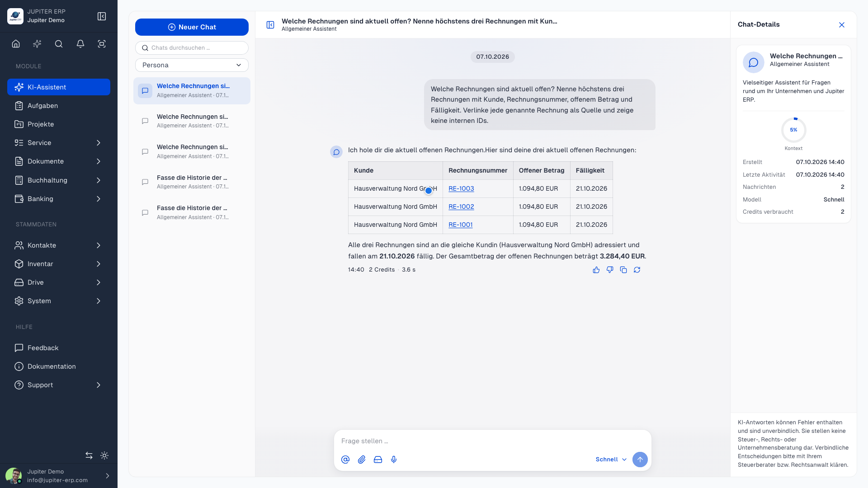
Task: Send the message with arrow button
Action: click(x=640, y=460)
